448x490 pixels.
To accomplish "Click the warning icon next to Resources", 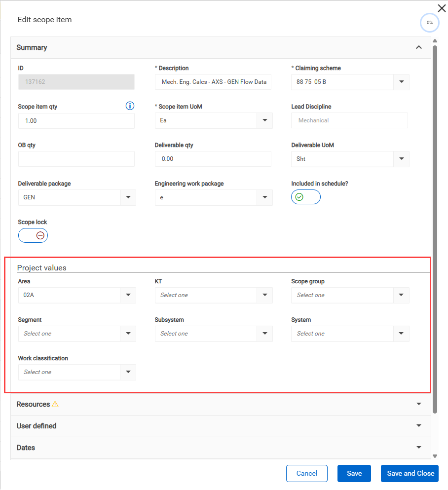I will click(55, 404).
